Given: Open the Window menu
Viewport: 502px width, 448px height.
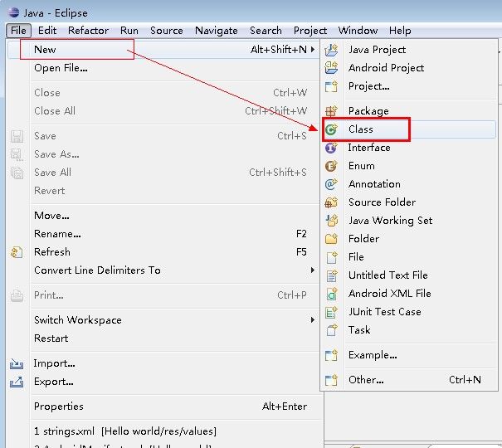Looking at the screenshot, I should pos(358,31).
